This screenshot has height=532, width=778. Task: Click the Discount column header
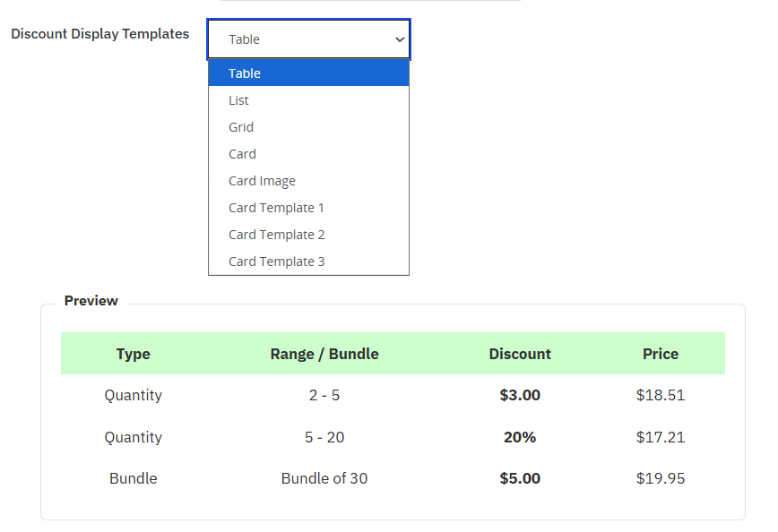[520, 354]
